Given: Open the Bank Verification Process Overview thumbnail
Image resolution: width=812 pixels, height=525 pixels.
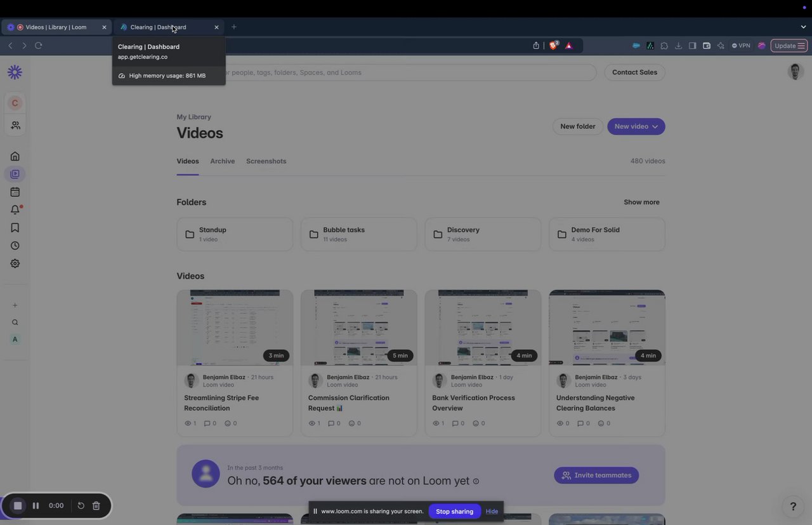Looking at the screenshot, I should [483, 328].
